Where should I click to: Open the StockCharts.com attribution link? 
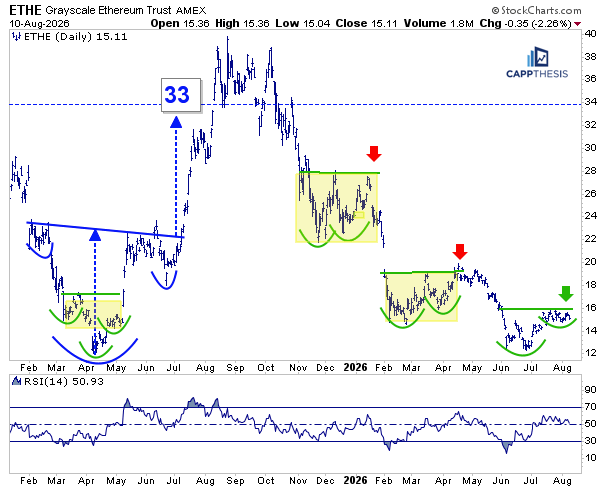pos(541,10)
